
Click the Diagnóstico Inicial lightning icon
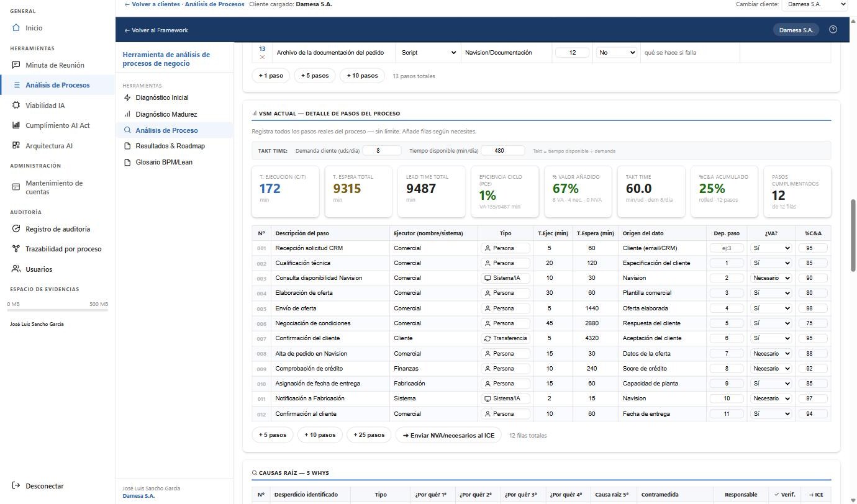127,98
